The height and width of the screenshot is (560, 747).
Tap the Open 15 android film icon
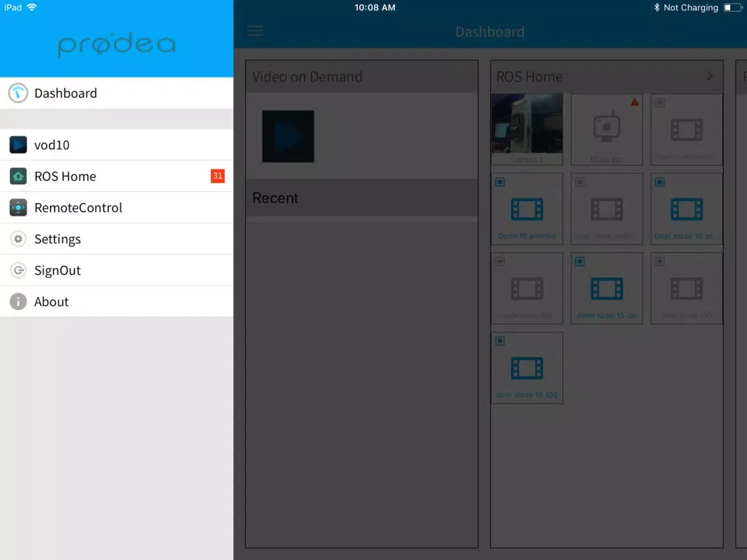click(x=527, y=209)
